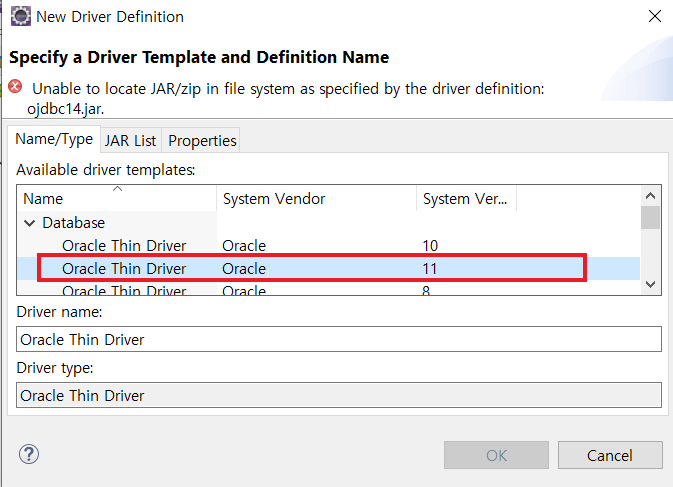
Task: Open the JAR List tab
Action: pos(130,141)
